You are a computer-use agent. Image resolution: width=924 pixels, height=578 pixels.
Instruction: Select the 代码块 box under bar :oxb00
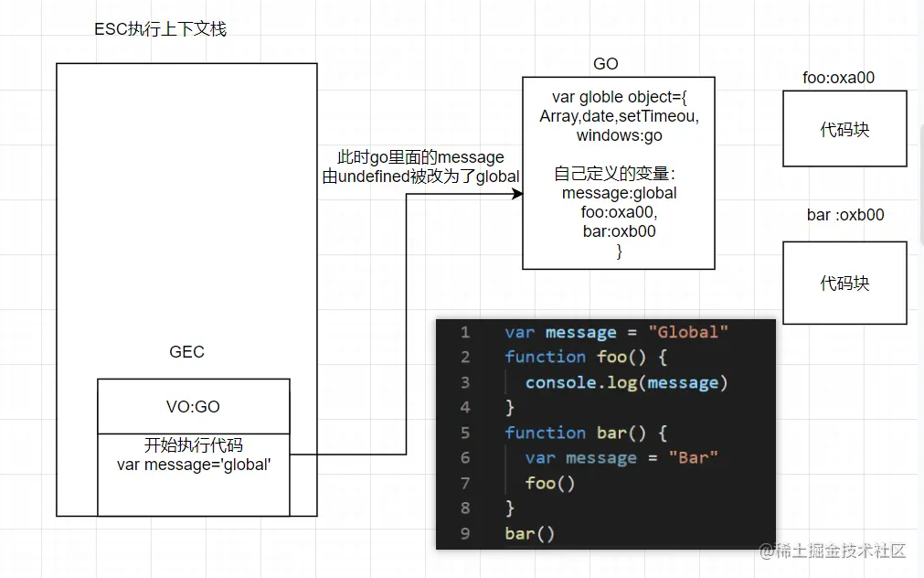[x=844, y=283]
